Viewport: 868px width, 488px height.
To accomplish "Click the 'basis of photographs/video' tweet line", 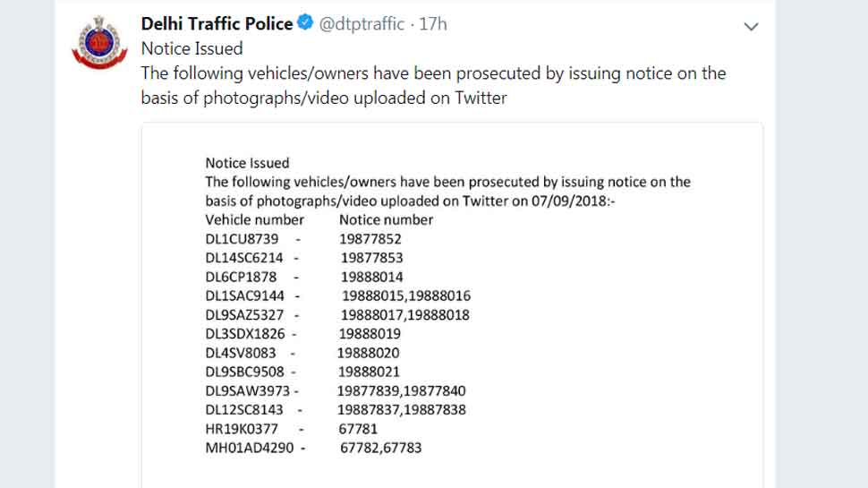I will pos(324,98).
